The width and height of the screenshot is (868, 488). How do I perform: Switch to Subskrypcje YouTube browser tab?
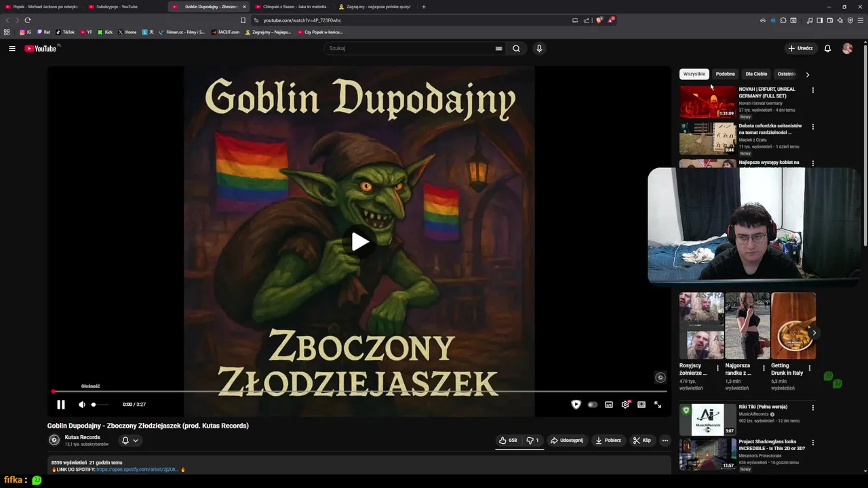(x=125, y=7)
